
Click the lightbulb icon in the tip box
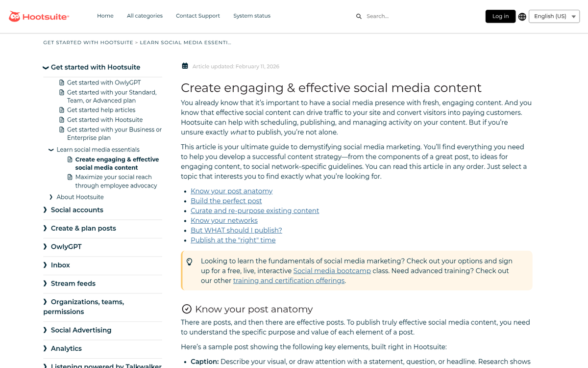coord(190,262)
